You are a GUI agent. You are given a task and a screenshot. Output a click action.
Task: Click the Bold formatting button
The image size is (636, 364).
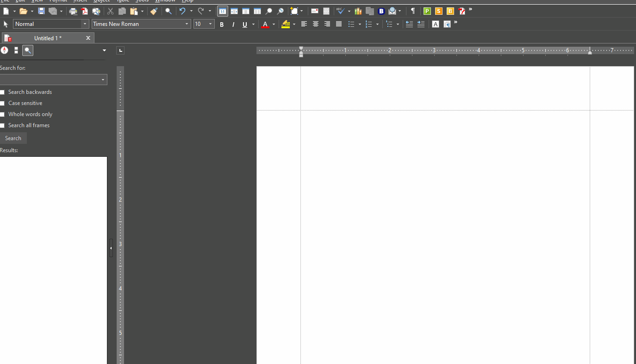tap(222, 25)
